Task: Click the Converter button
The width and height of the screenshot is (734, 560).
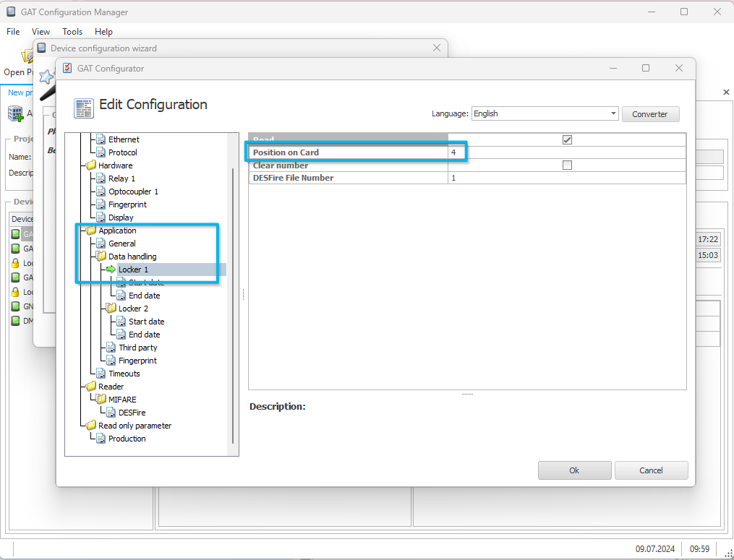Action: pos(650,114)
